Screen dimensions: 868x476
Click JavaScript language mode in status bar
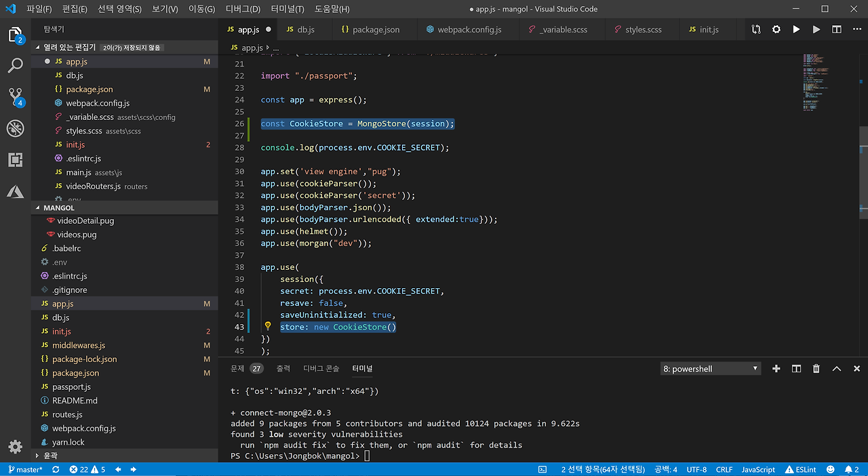(x=758, y=469)
